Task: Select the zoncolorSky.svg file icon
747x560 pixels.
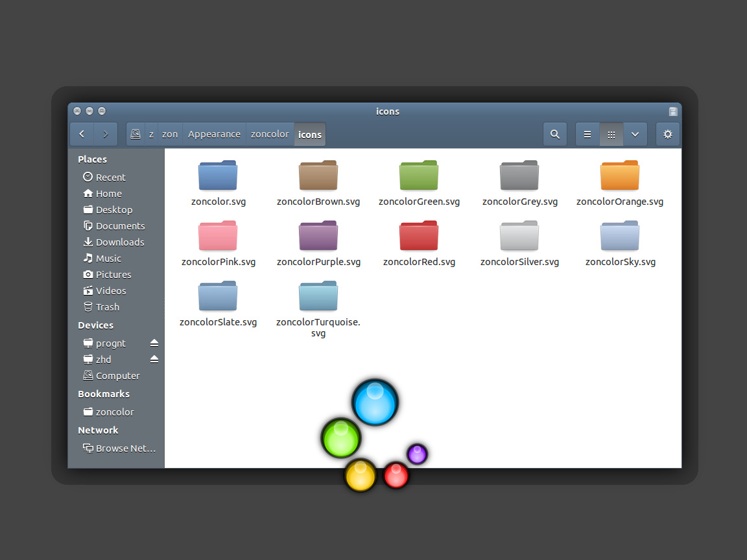Action: (x=620, y=235)
